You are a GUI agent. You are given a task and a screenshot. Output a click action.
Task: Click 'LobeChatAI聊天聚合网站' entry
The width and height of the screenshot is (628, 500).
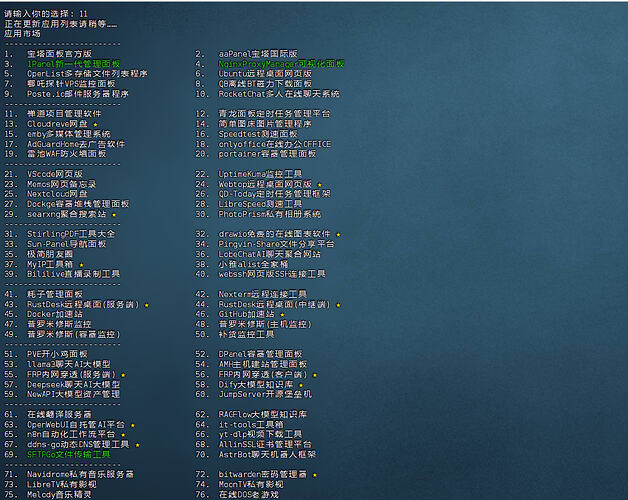point(270,254)
